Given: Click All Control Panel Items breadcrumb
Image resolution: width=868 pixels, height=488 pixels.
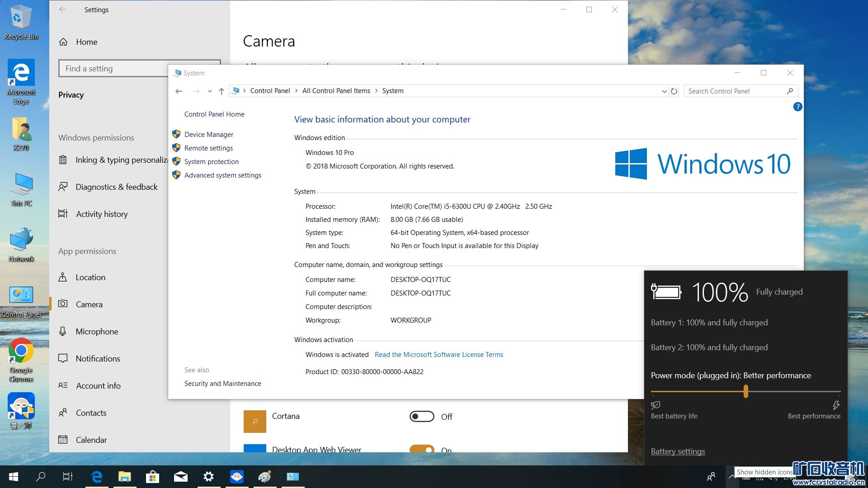Looking at the screenshot, I should click(336, 91).
